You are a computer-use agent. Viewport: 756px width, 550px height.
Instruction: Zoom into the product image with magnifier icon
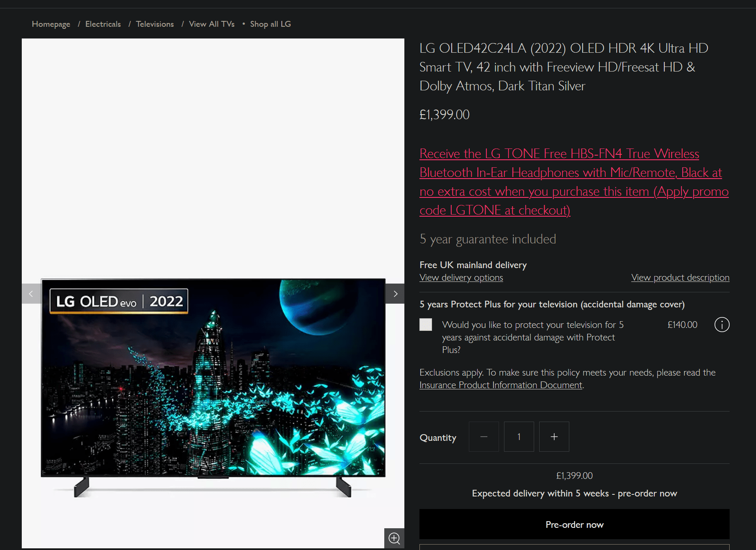tap(394, 538)
